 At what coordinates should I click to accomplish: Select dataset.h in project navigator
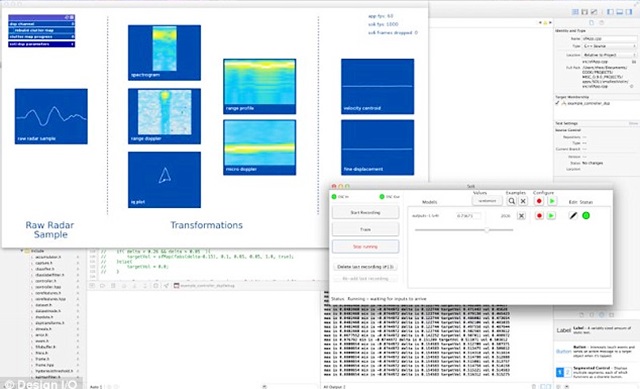[43, 305]
